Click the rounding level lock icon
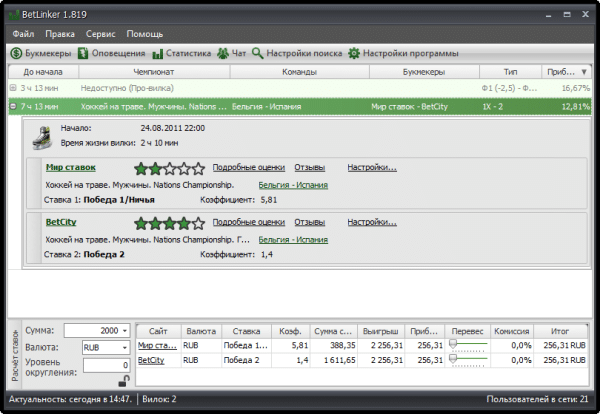 point(122,381)
